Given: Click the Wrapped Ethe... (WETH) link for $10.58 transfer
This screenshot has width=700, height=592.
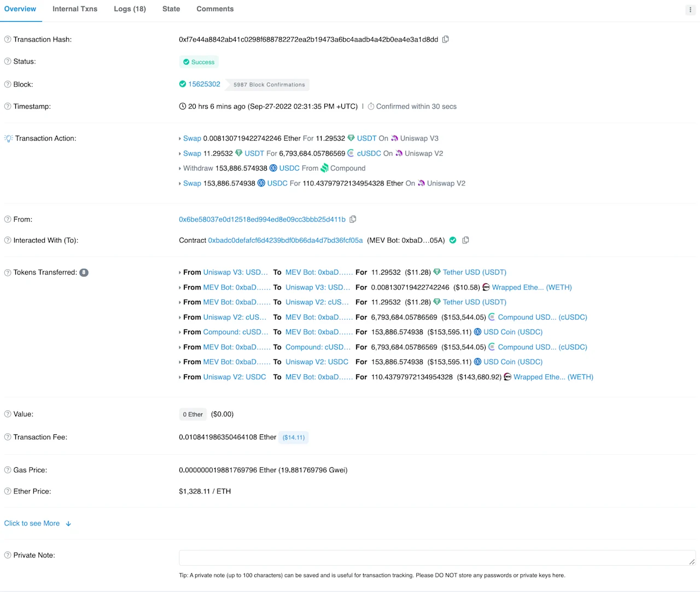Looking at the screenshot, I should [532, 287].
